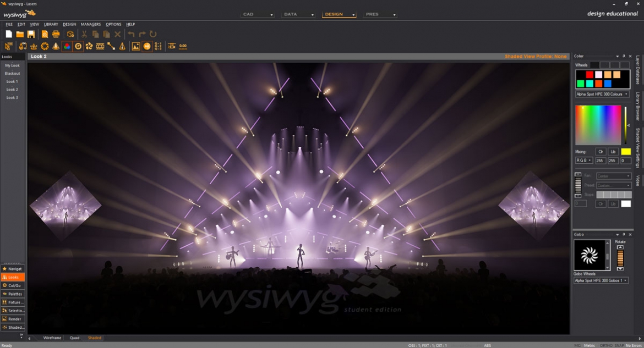Click the filmstrip tool icon
644x348 pixels.
(x=100, y=46)
